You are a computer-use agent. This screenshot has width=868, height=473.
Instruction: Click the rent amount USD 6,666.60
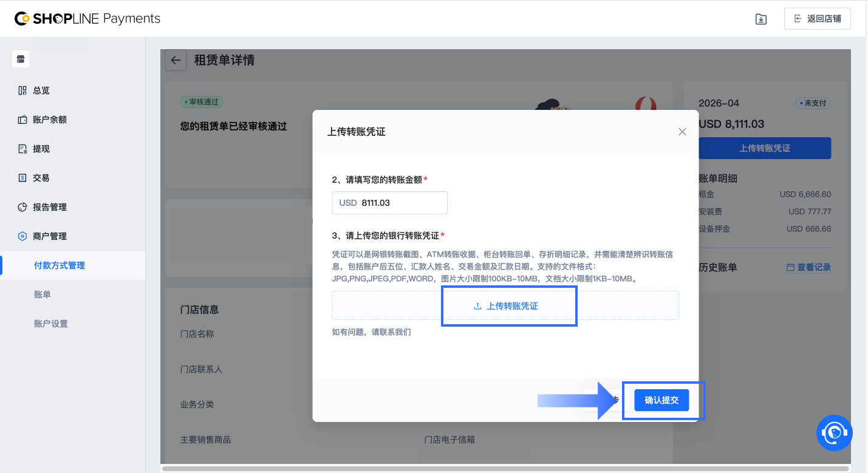click(x=805, y=194)
